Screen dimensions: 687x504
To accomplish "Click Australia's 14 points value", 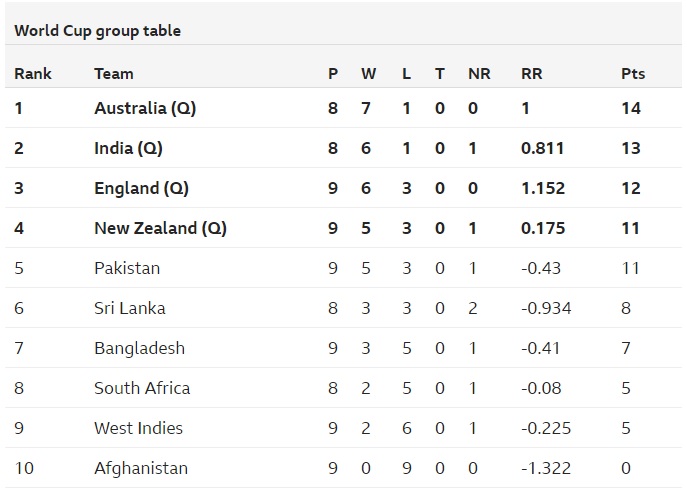I will pos(631,108).
